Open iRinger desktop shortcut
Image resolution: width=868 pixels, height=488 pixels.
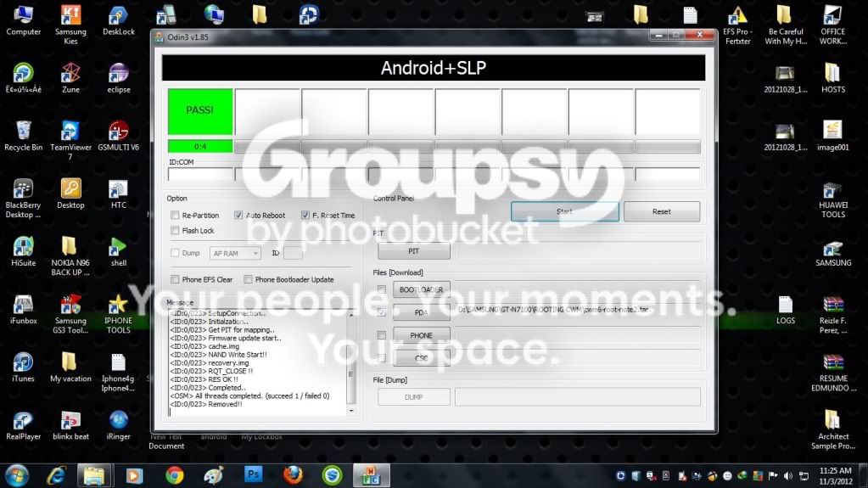point(119,425)
